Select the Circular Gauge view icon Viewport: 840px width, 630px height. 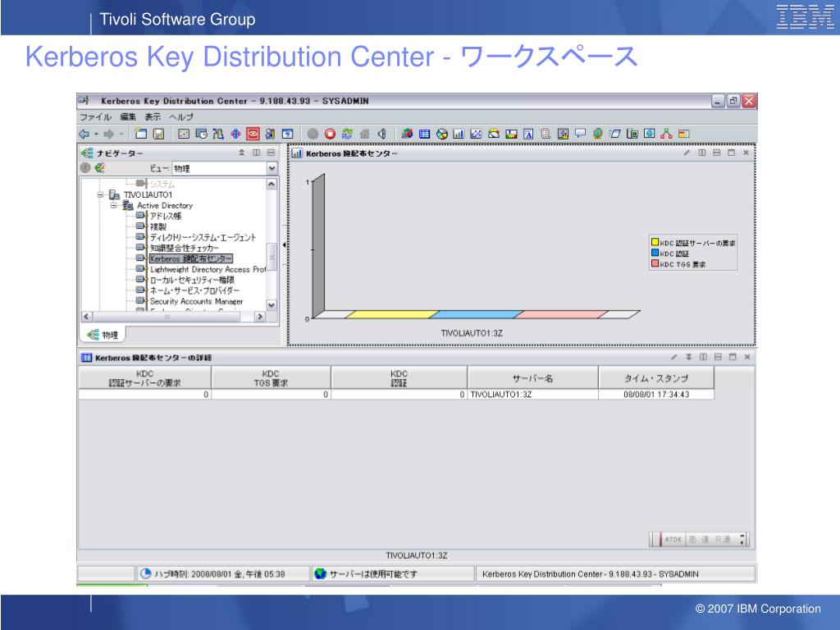click(x=493, y=134)
